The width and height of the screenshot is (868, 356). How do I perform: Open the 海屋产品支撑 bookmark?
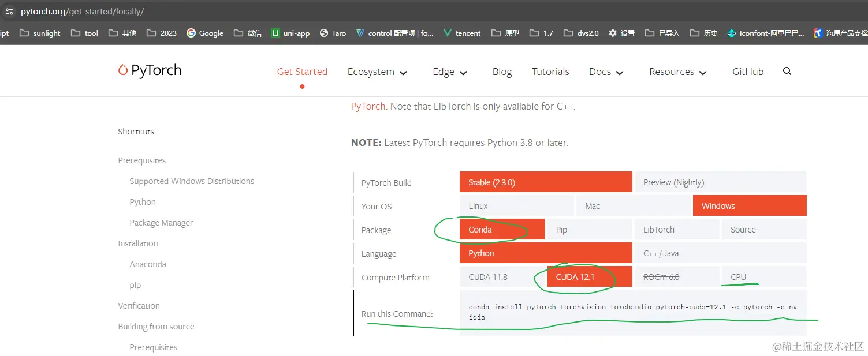click(840, 33)
